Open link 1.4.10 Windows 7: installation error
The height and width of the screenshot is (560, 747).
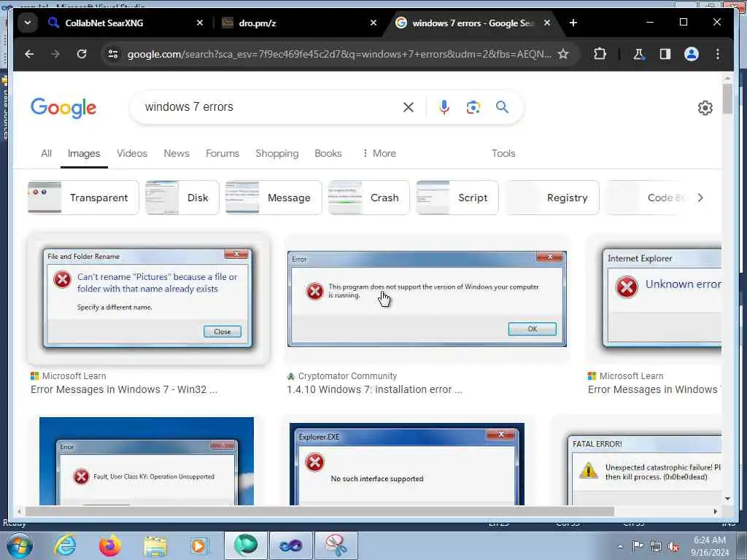tap(374, 389)
